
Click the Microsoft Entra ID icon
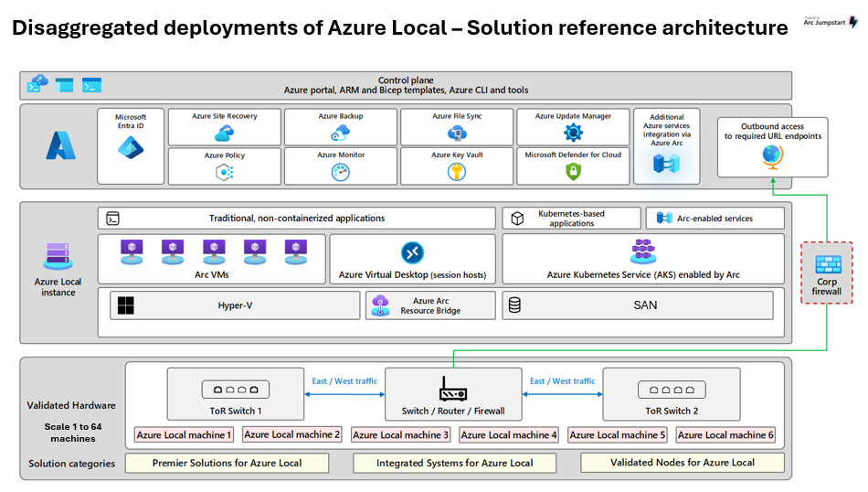131,148
